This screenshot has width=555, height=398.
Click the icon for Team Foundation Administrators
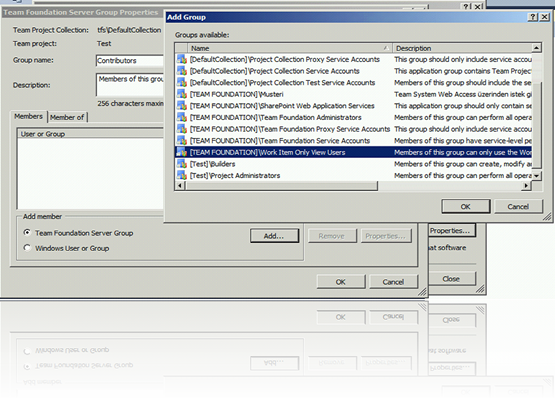coord(182,118)
